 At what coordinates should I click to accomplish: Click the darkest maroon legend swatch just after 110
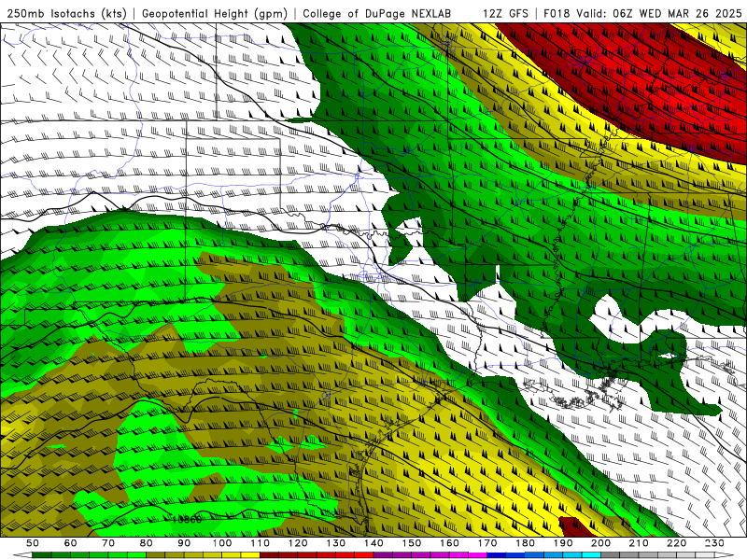pos(269,555)
